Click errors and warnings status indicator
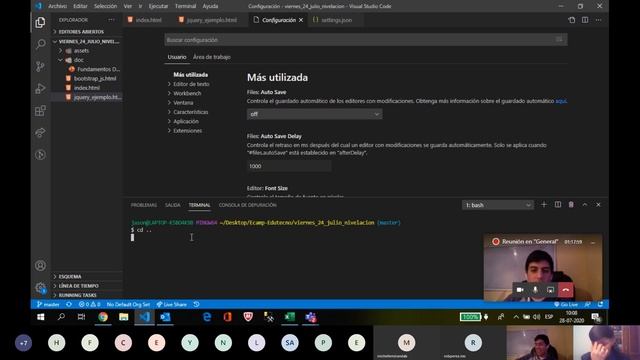Image resolution: width=640 pixels, height=360 pixels. pos(89,304)
